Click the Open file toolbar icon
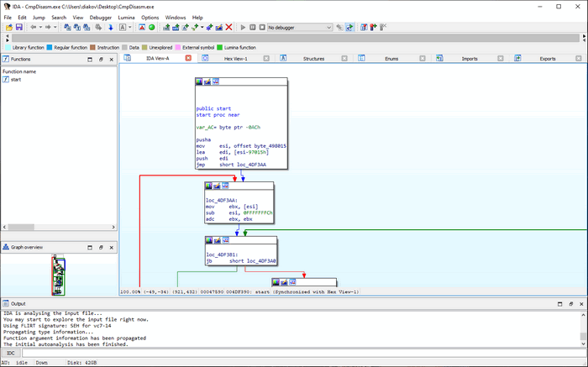588x367 pixels. click(x=8, y=27)
